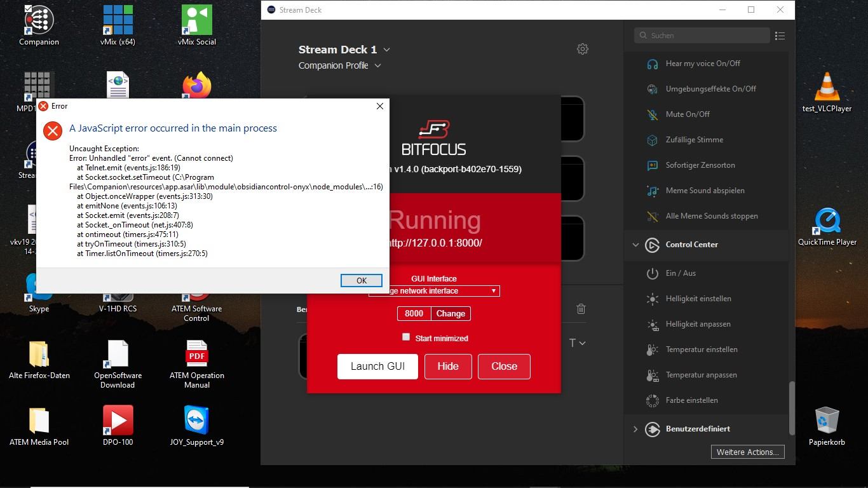Click the Close button in Companion
Image resolution: width=868 pixels, height=488 pixels.
pyautogui.click(x=504, y=367)
